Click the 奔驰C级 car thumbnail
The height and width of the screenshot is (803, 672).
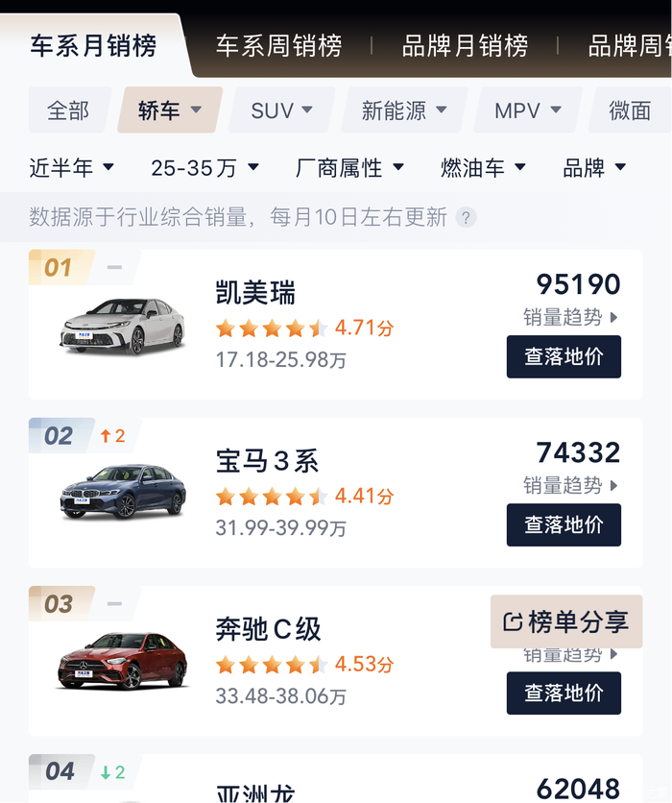pyautogui.click(x=123, y=659)
